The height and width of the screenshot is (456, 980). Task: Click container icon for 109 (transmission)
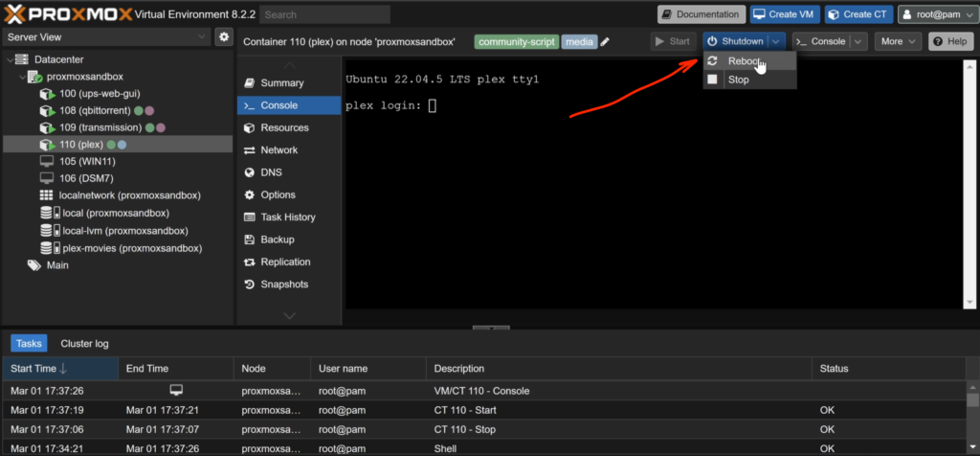pos(48,127)
